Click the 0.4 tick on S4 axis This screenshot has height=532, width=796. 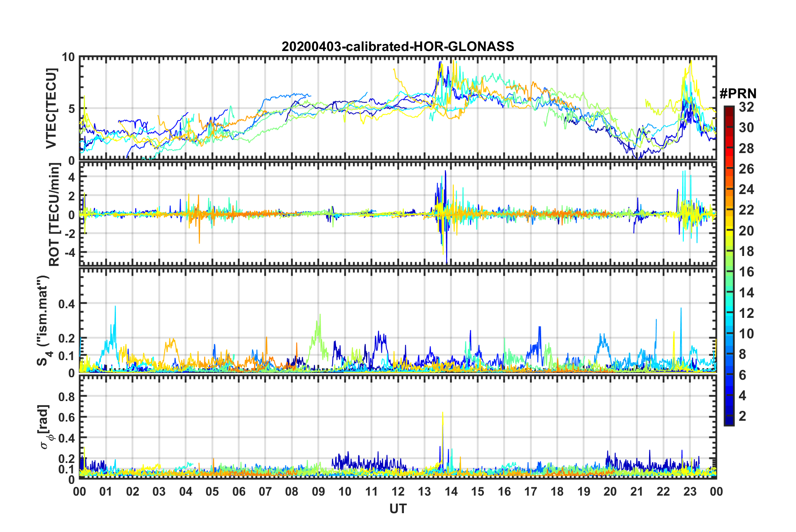67,304
